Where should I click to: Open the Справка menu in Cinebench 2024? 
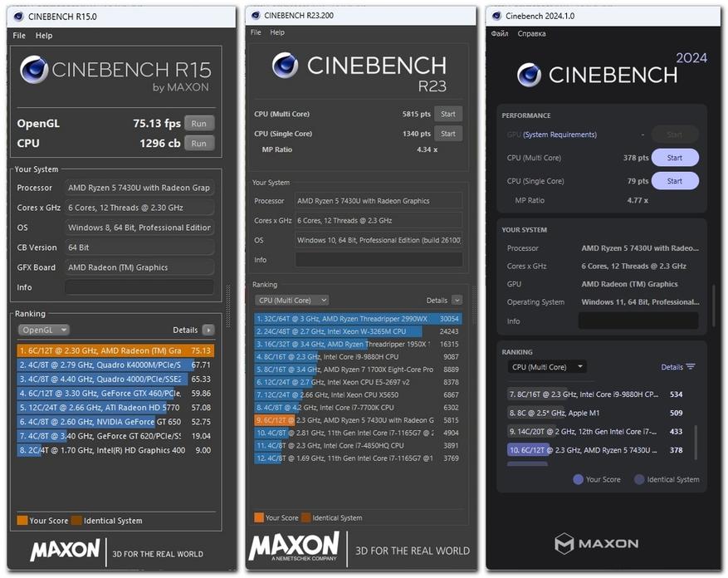coord(531,33)
